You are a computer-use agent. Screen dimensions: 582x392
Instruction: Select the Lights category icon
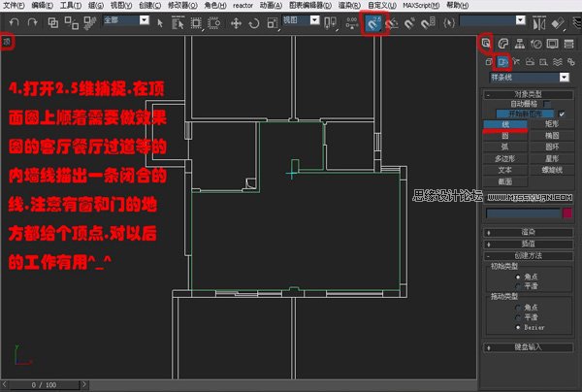pyautogui.click(x=516, y=62)
